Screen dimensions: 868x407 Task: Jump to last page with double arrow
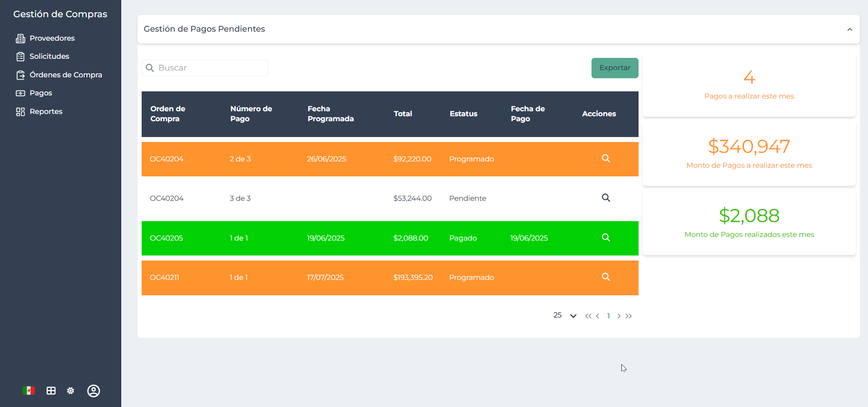pyautogui.click(x=629, y=316)
